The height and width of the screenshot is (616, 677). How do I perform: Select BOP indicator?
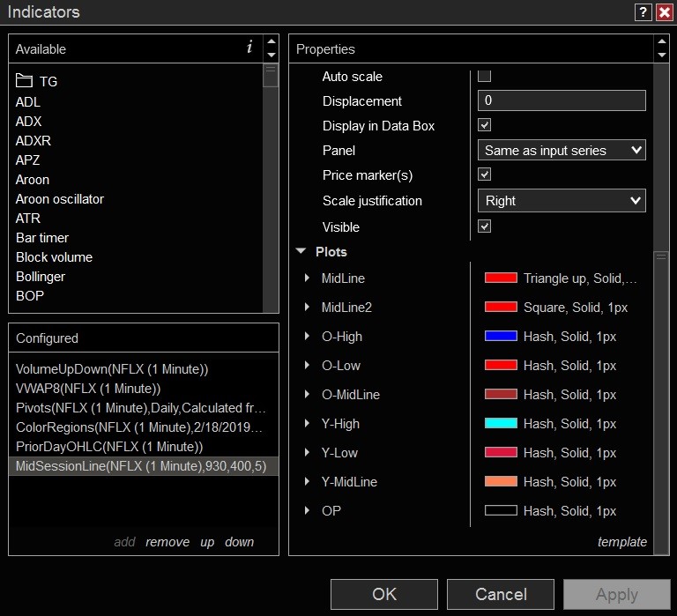point(30,296)
